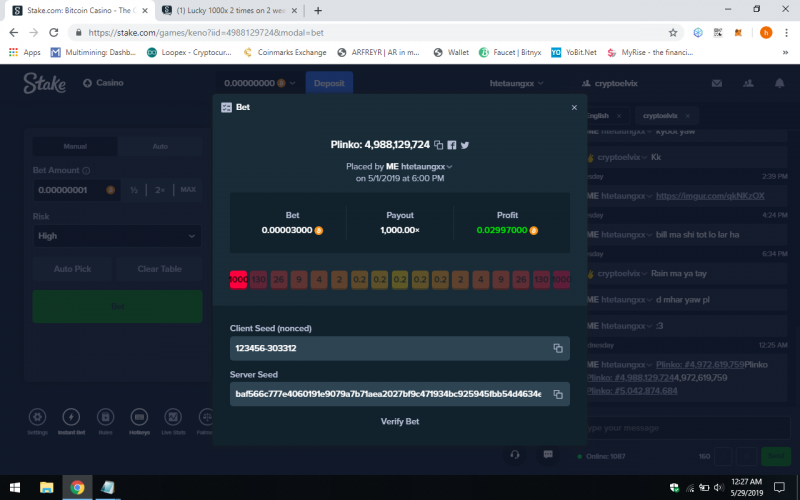Close the cryptoelvix chat tab

pyautogui.click(x=688, y=116)
